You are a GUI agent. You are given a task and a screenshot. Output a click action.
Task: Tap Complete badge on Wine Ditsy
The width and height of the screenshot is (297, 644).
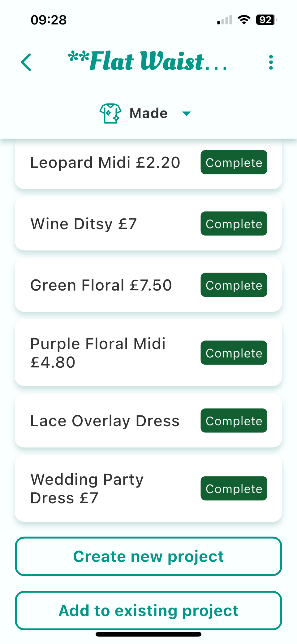234,224
